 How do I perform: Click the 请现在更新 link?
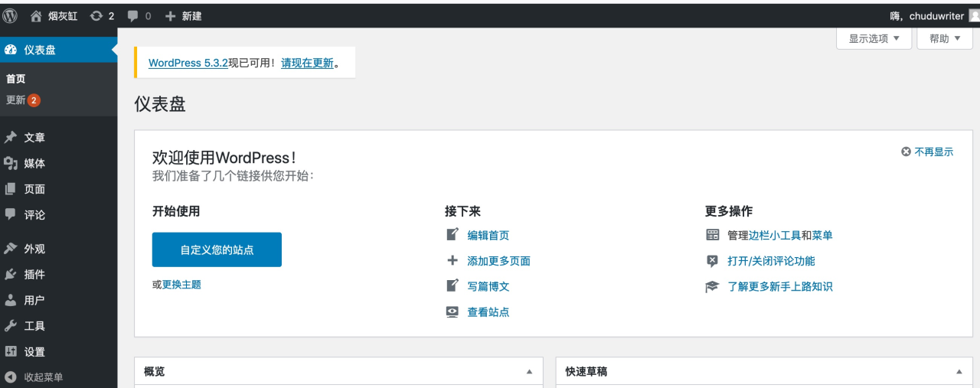307,63
